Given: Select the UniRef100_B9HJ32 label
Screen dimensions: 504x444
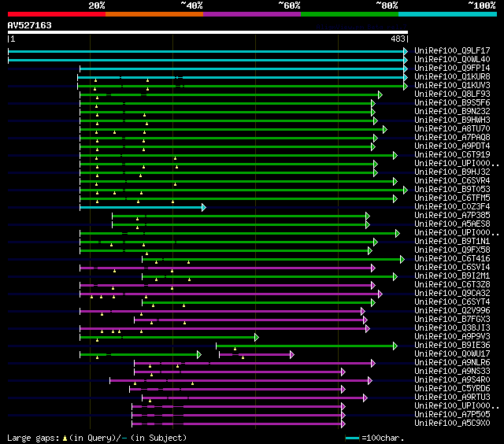Looking at the screenshot, I should (452, 172).
